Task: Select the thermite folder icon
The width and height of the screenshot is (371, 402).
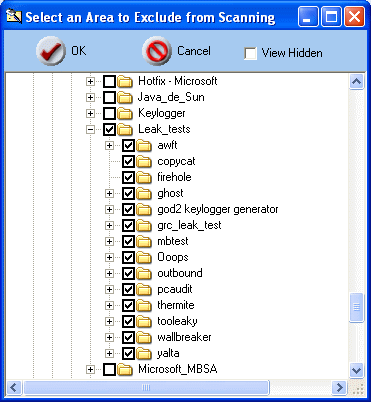Action: tap(144, 305)
